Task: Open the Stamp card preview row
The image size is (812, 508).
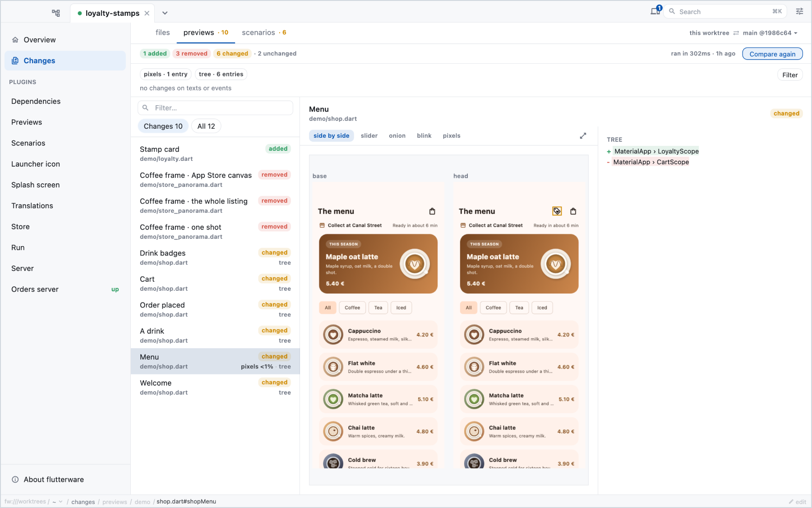Action: coord(215,154)
